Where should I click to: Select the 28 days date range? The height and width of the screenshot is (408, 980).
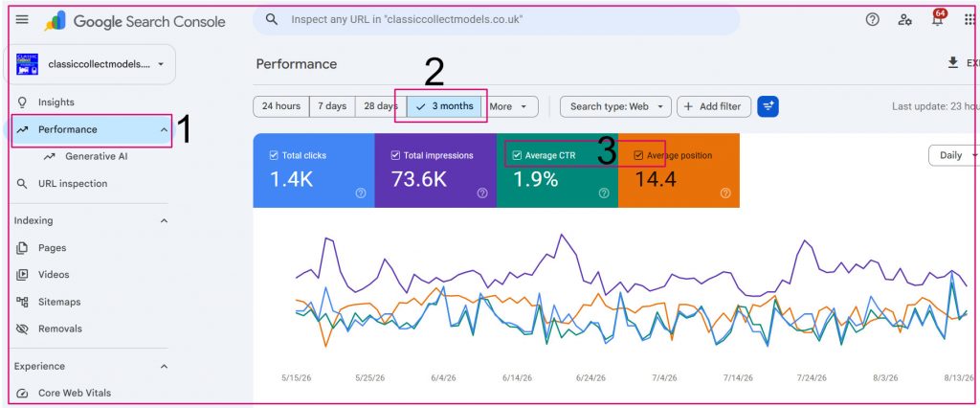coord(381,106)
